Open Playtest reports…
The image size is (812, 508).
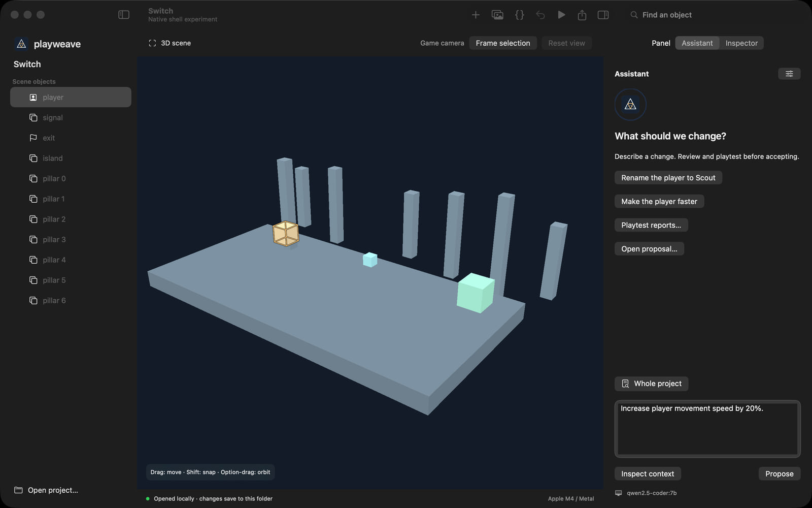pyautogui.click(x=651, y=225)
